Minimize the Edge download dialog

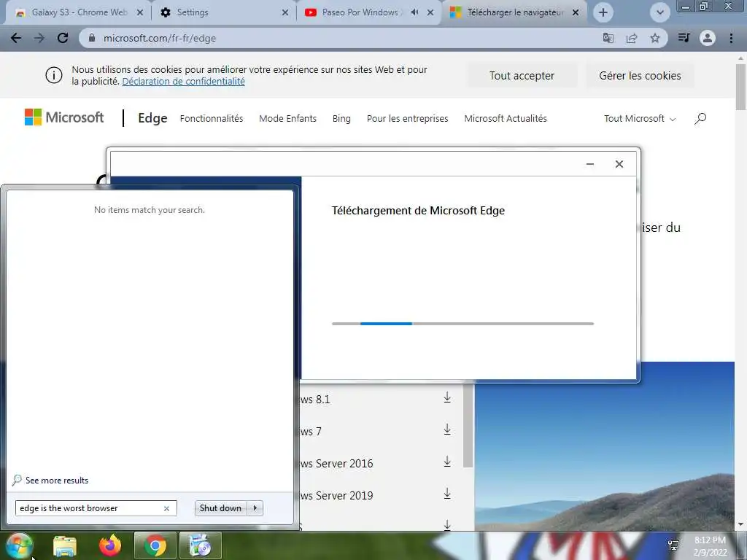coord(589,164)
